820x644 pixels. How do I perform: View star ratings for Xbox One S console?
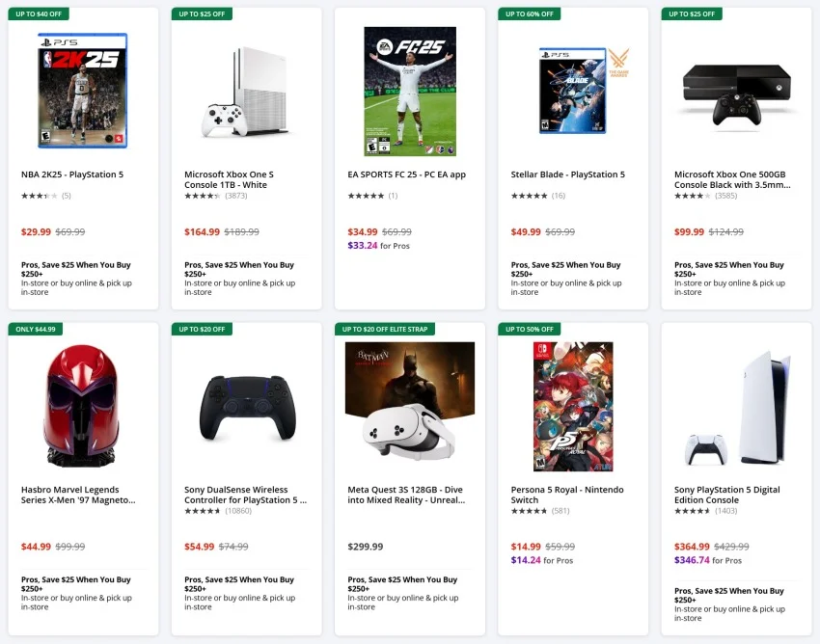tap(203, 196)
